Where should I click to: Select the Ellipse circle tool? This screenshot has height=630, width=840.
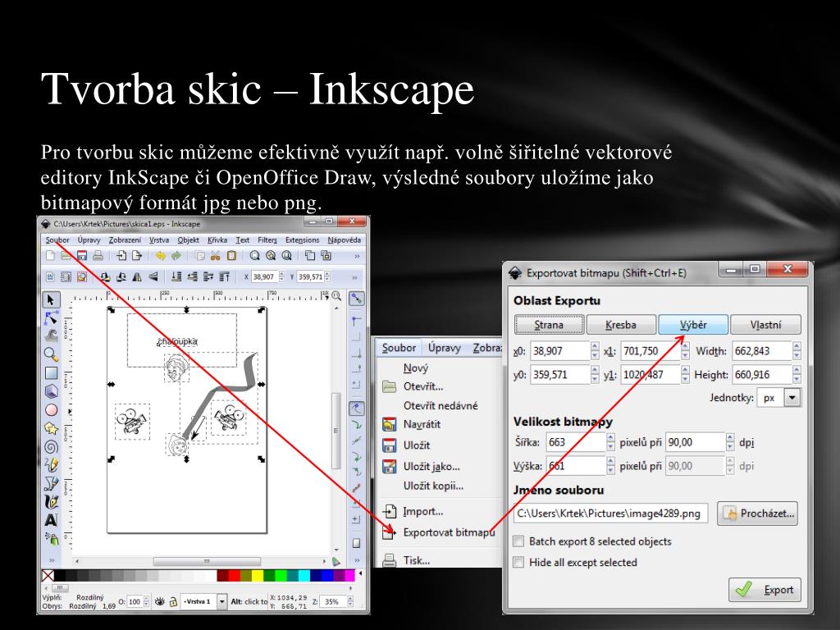coord(51,410)
